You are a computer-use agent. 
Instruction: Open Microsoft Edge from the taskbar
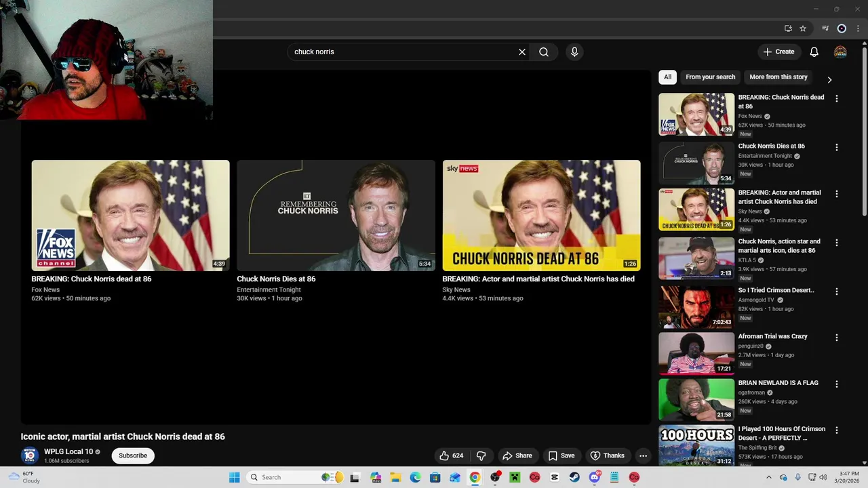coord(415,477)
